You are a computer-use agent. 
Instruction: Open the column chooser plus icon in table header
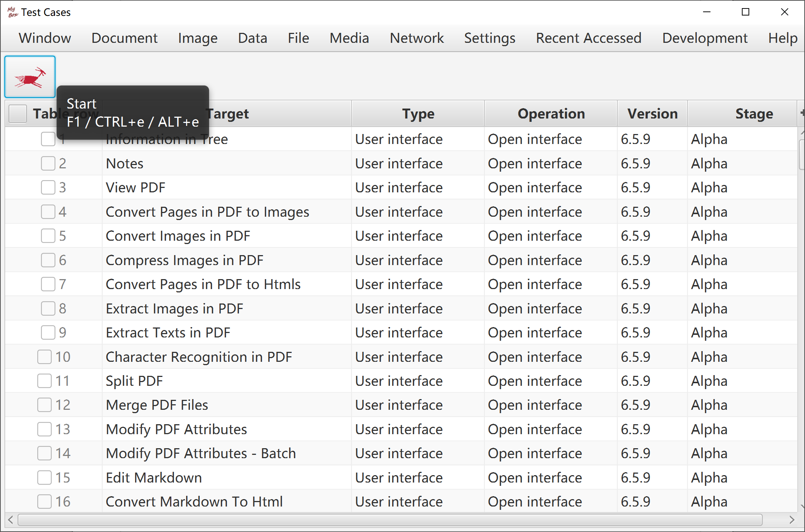(x=802, y=113)
